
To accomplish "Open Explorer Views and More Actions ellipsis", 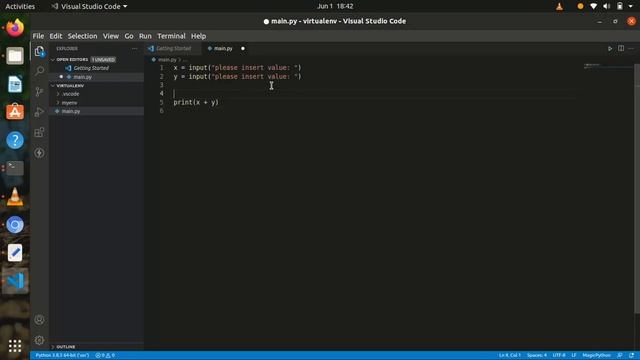I will 135,49.
